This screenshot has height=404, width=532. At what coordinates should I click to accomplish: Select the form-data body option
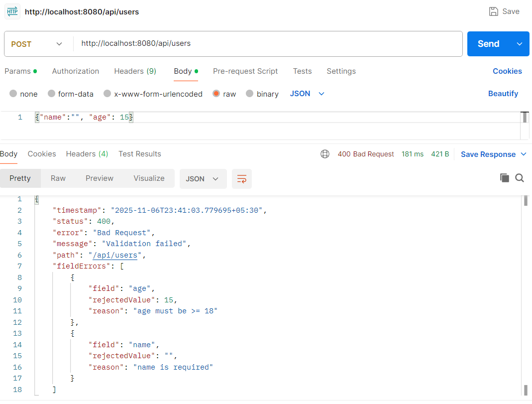[x=52, y=94]
